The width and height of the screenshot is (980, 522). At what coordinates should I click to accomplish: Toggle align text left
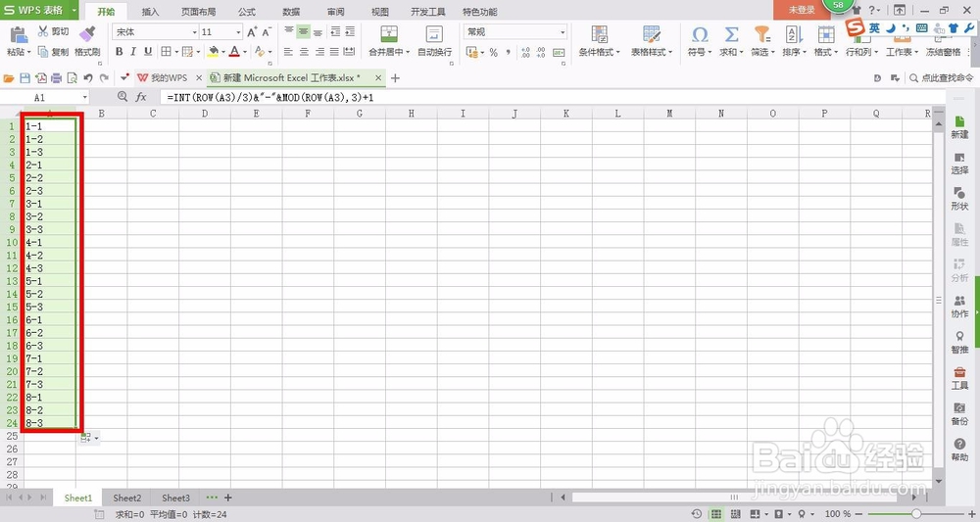point(288,53)
